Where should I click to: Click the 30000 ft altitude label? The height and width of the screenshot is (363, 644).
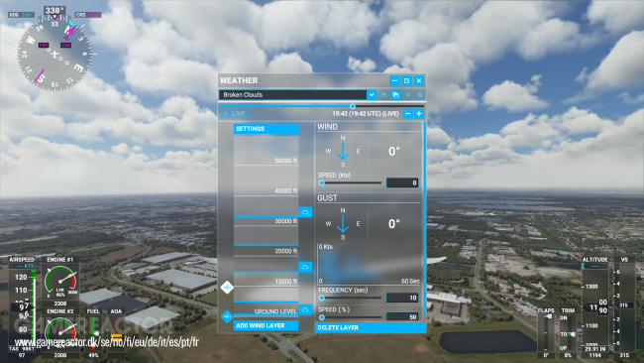(x=286, y=221)
